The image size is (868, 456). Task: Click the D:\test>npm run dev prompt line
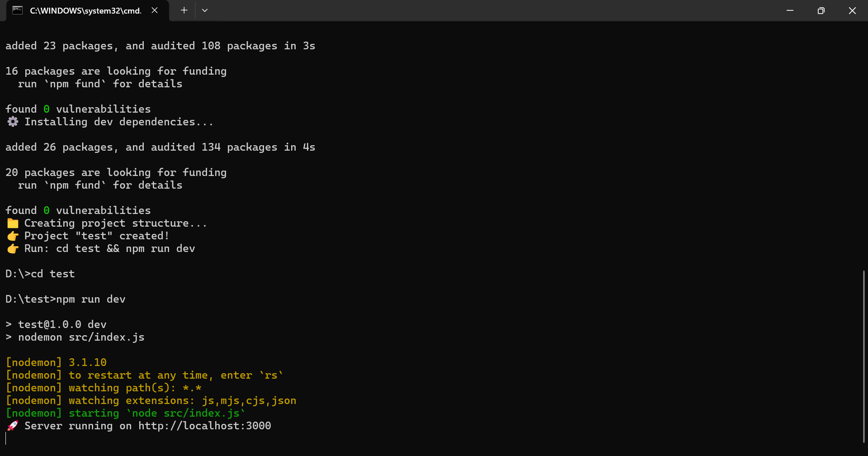(66, 299)
